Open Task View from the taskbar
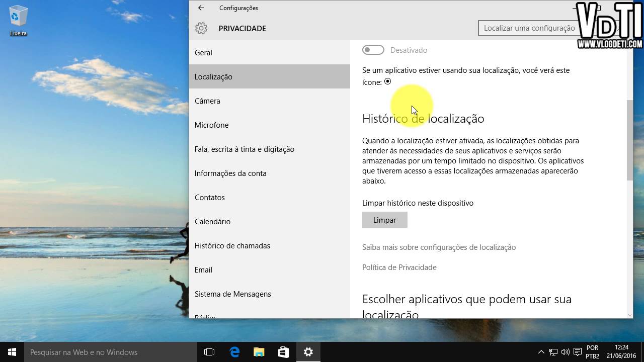644x362 pixels. tap(209, 352)
